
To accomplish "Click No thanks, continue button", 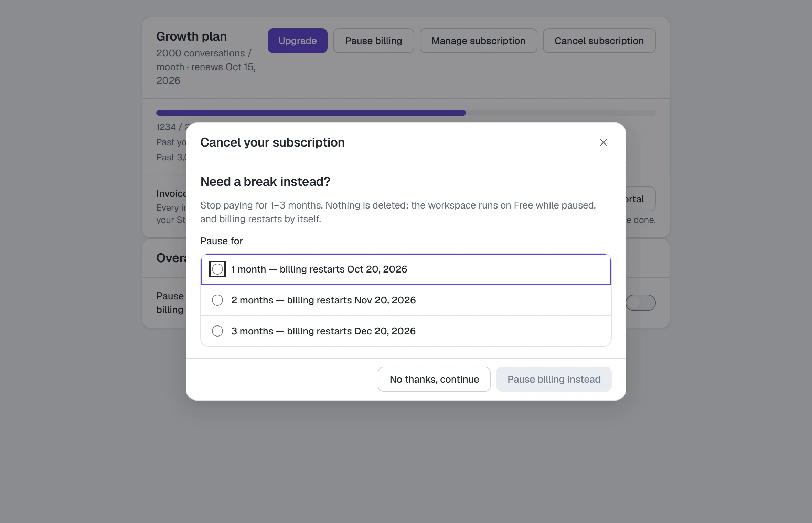I will point(434,379).
